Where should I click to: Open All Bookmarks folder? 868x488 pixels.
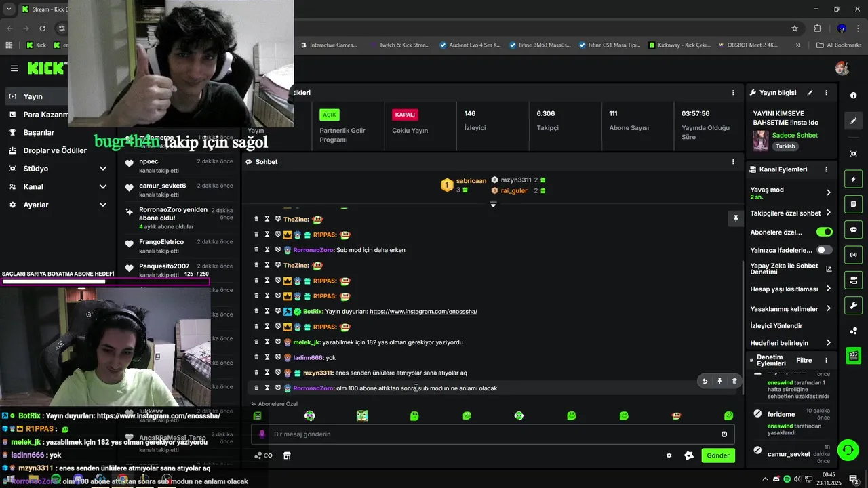(839, 45)
